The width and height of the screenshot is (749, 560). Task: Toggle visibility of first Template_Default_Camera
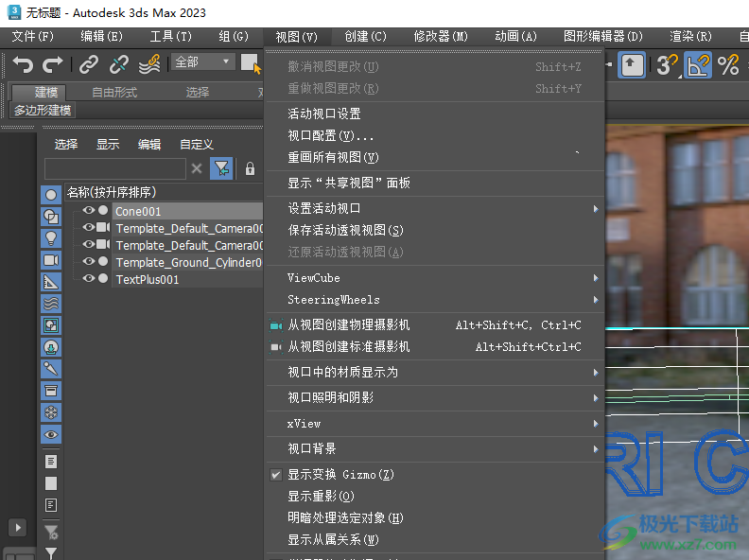(89, 227)
